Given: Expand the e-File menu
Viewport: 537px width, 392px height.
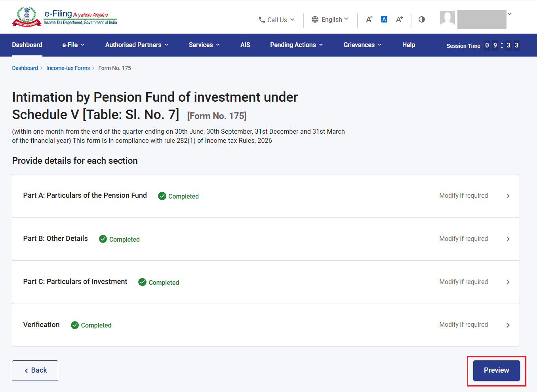Looking at the screenshot, I should (73, 45).
